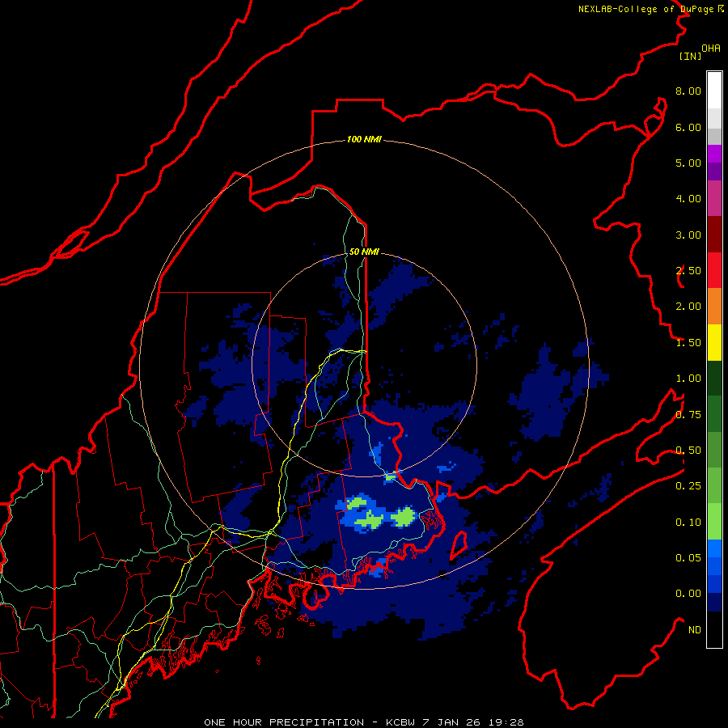The height and width of the screenshot is (728, 728).
Task: Click the ND legend label
Action: [x=695, y=630]
